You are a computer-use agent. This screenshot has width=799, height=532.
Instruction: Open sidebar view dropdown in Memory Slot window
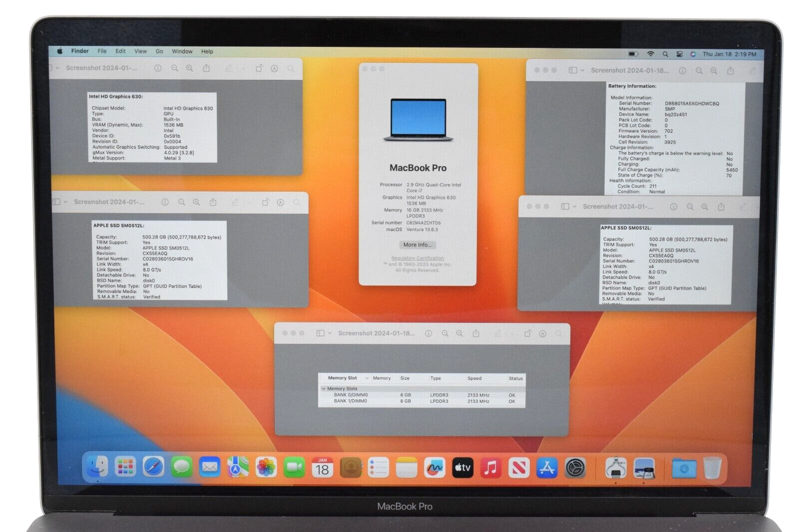point(330,333)
